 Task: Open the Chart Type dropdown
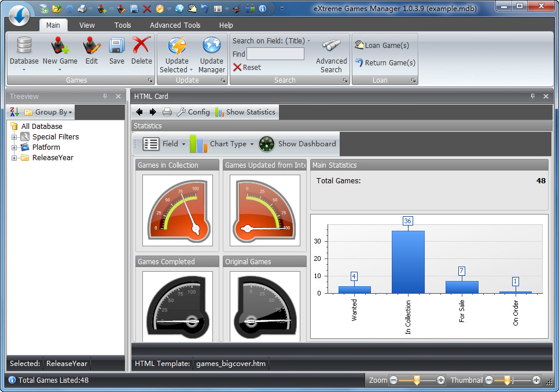[222, 144]
